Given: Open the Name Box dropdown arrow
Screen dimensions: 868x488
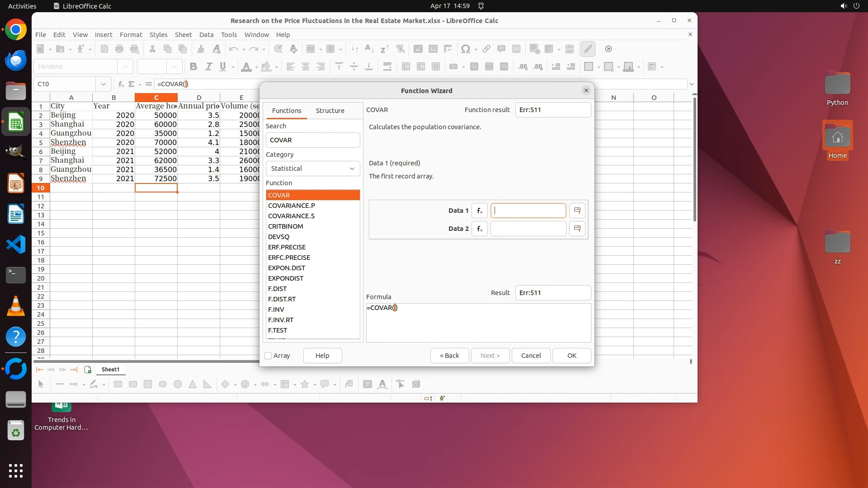Looking at the screenshot, I should pos(104,84).
